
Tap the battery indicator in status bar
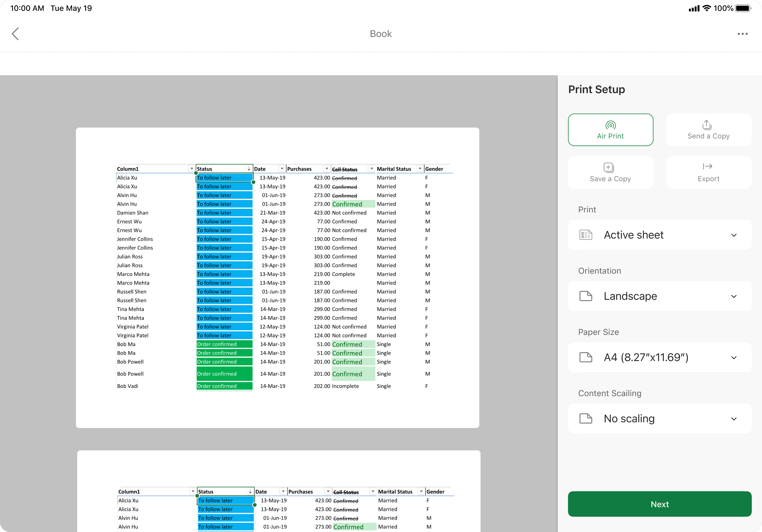(743, 8)
